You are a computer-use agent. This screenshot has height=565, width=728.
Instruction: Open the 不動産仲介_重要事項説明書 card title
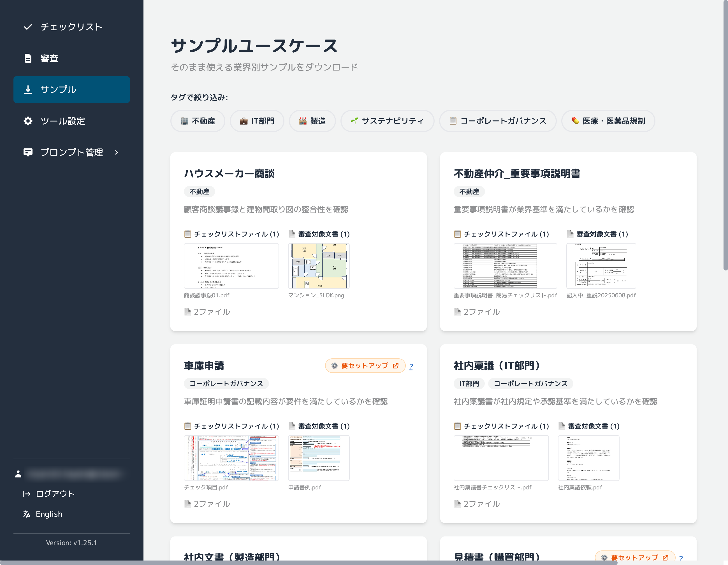click(x=517, y=174)
